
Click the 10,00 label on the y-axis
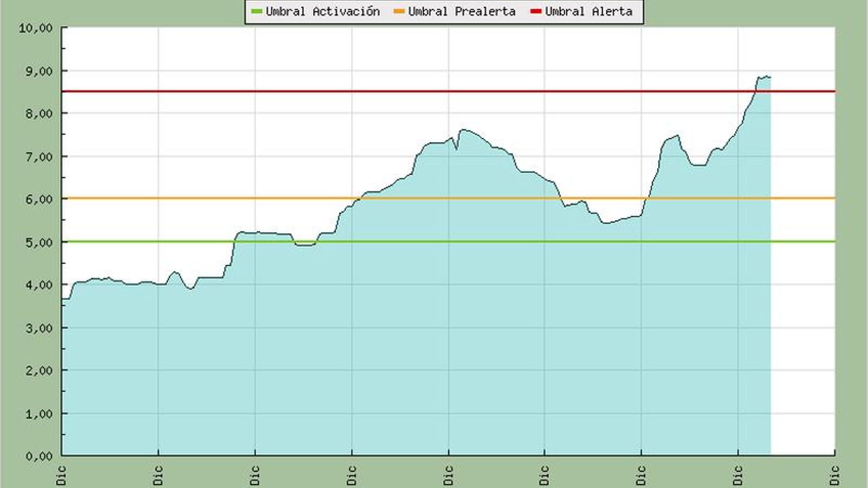pos(36,28)
